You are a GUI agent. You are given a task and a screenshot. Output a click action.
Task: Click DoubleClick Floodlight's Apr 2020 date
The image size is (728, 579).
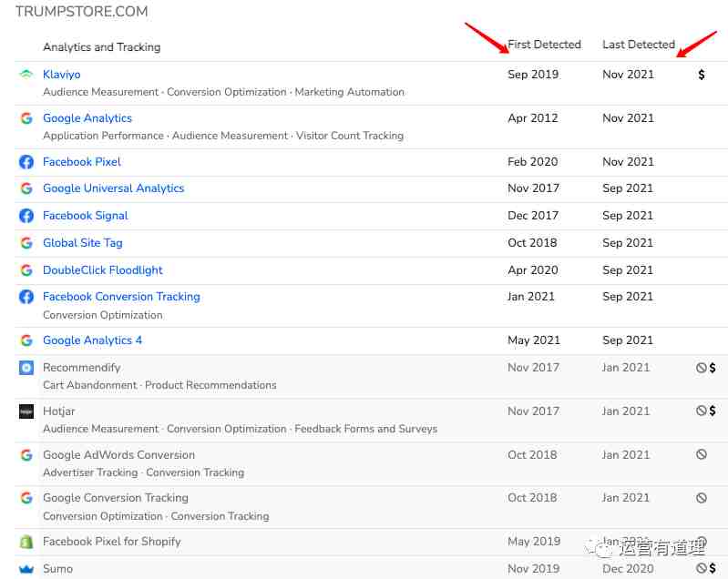[x=533, y=270]
